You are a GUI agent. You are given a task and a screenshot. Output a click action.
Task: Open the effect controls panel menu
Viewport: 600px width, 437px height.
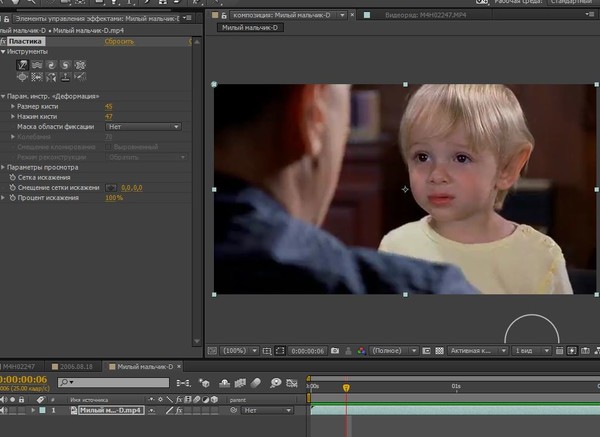pos(187,18)
